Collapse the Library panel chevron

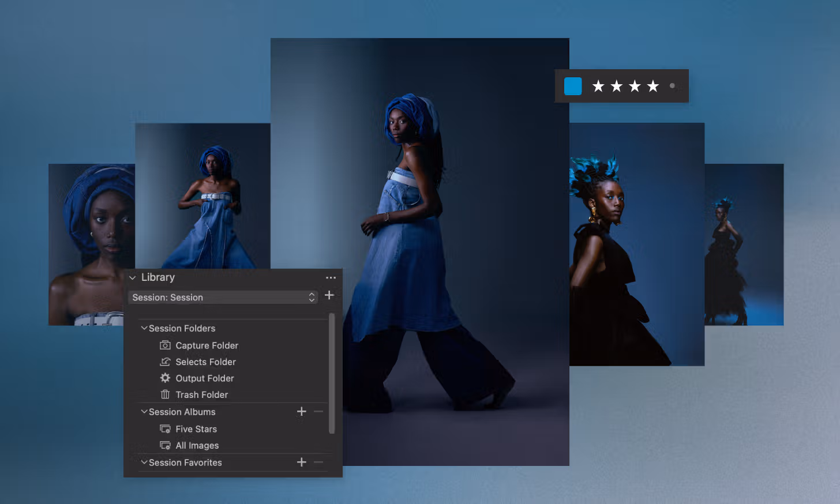133,278
